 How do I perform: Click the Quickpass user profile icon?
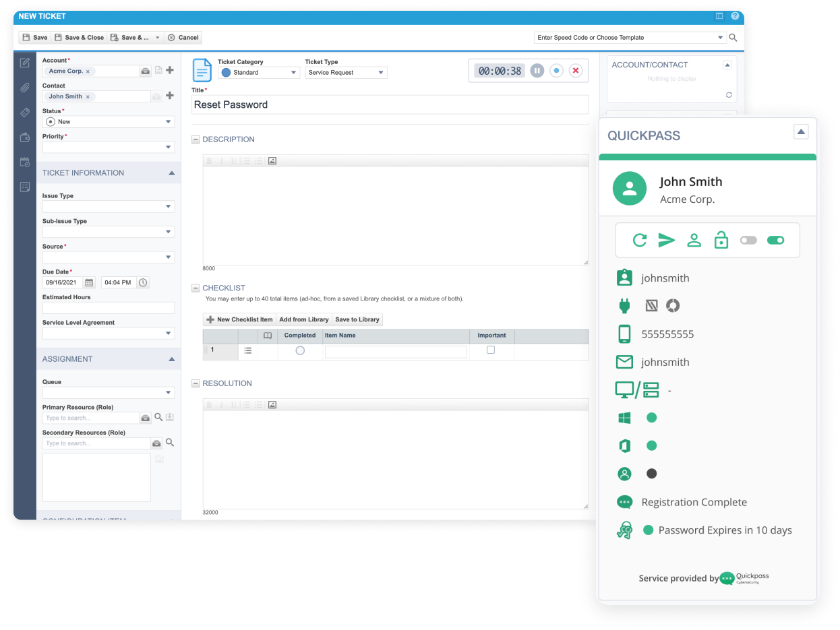click(x=694, y=240)
